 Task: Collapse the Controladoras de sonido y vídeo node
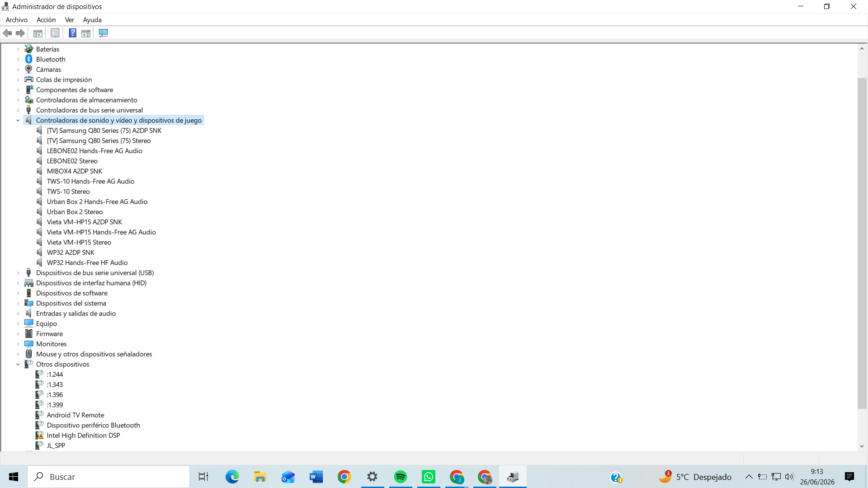click(x=18, y=120)
